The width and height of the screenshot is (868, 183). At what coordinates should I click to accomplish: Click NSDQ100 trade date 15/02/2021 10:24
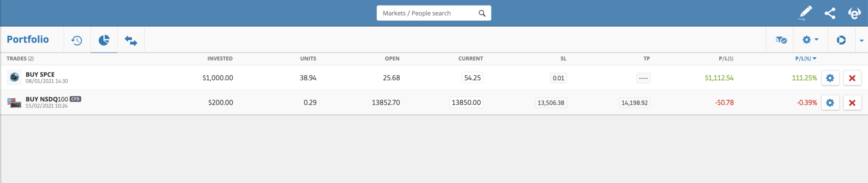pyautogui.click(x=47, y=106)
